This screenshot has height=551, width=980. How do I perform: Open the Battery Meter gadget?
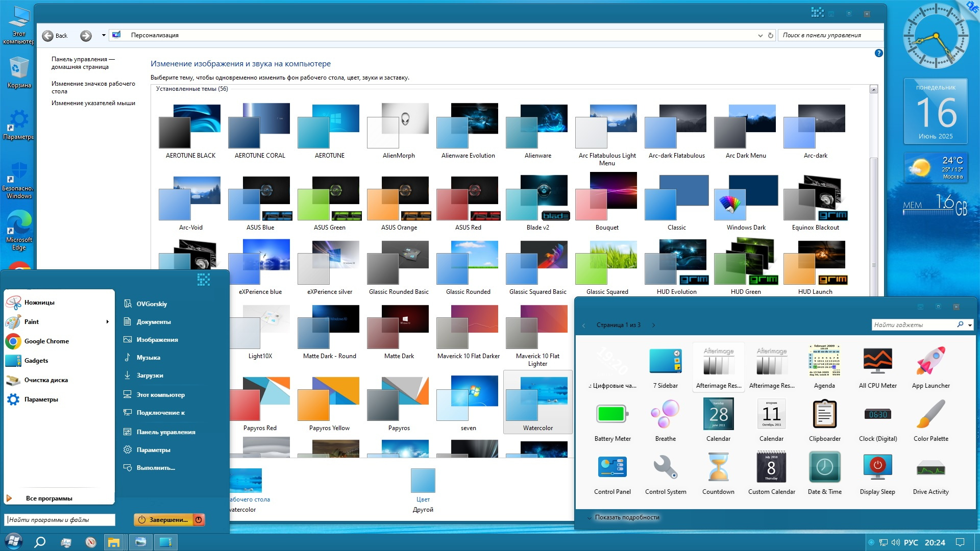tap(612, 414)
